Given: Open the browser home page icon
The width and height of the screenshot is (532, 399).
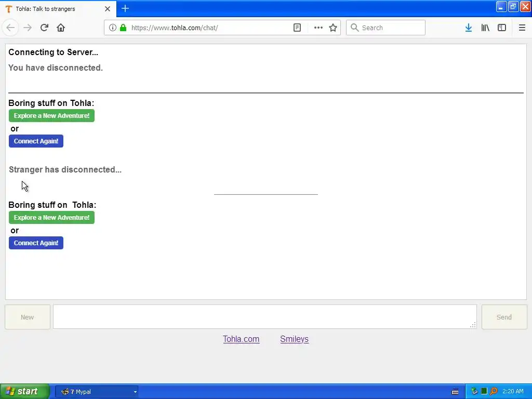Looking at the screenshot, I should [61, 28].
